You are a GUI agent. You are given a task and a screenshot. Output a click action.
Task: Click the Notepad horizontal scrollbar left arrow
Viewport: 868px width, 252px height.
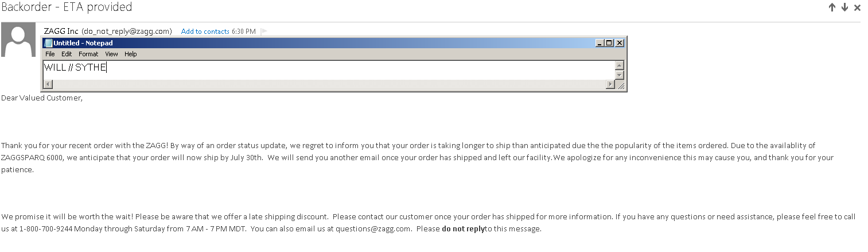48,84
